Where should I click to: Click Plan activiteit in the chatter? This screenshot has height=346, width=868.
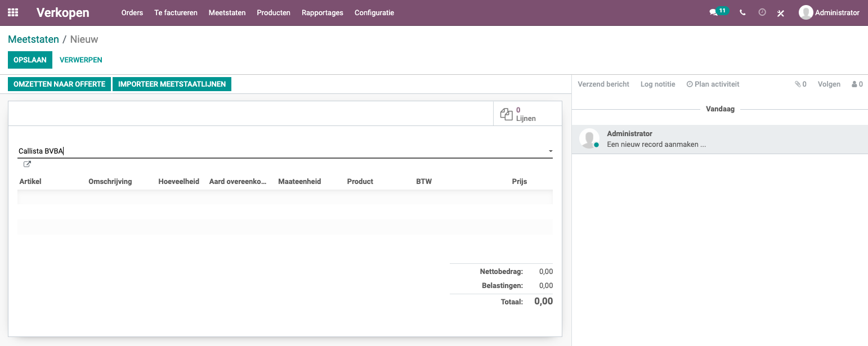713,84
